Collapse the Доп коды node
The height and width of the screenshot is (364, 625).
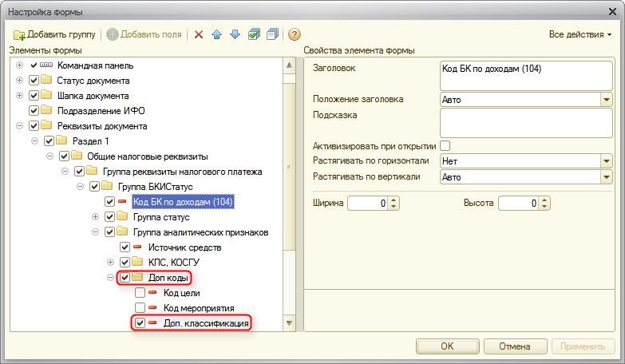[110, 278]
